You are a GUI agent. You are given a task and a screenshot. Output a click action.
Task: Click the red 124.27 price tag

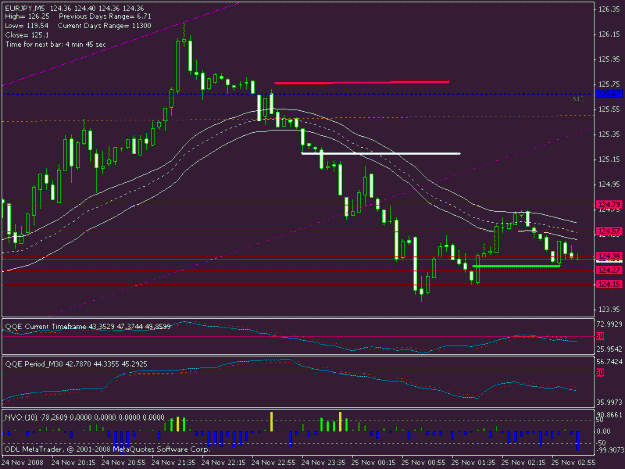click(609, 270)
